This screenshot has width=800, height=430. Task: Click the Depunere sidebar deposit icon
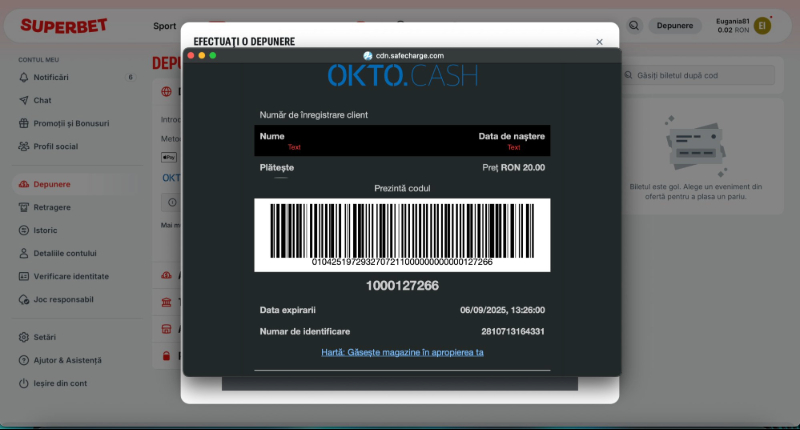click(23, 184)
